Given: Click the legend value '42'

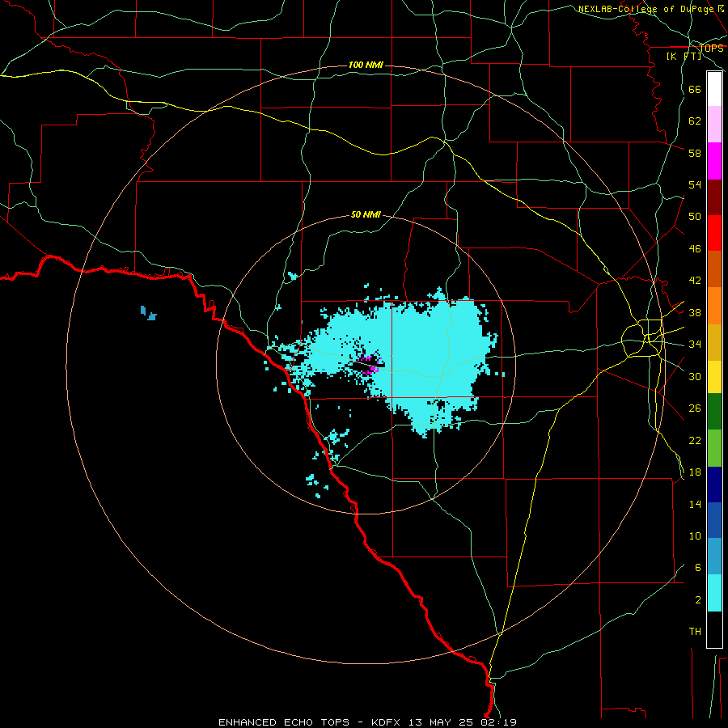Looking at the screenshot, I should (x=695, y=281).
